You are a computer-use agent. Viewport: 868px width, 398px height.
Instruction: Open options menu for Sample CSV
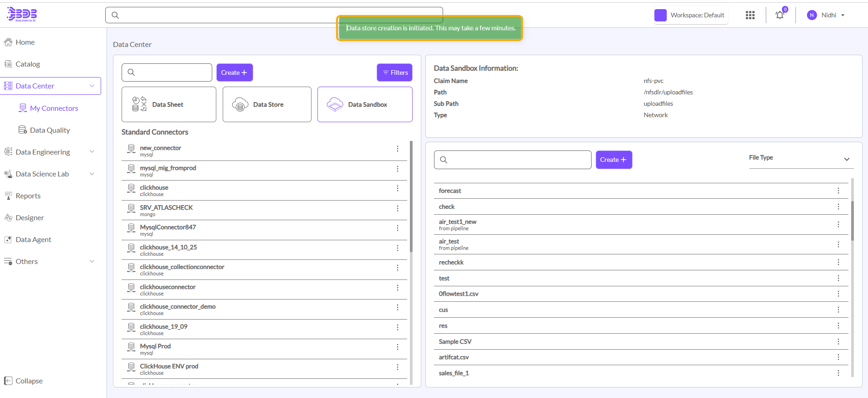tap(838, 341)
